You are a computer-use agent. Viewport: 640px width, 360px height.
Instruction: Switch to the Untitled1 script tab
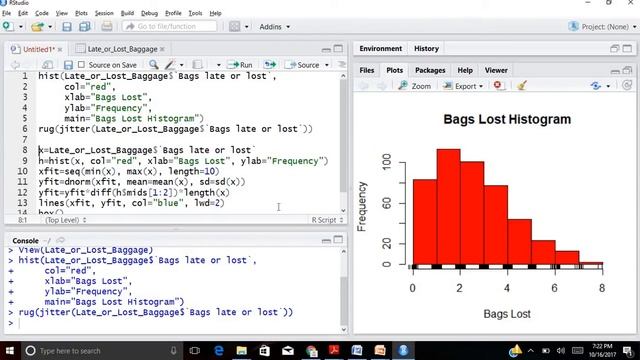(x=38, y=49)
